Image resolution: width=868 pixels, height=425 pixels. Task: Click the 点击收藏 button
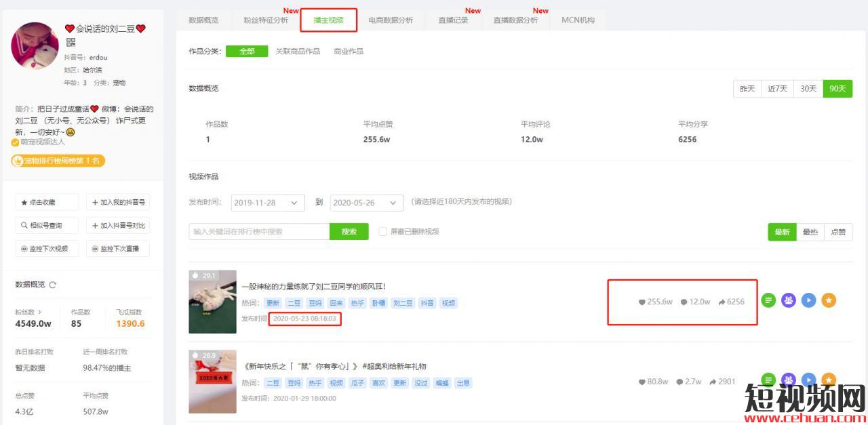[47, 202]
